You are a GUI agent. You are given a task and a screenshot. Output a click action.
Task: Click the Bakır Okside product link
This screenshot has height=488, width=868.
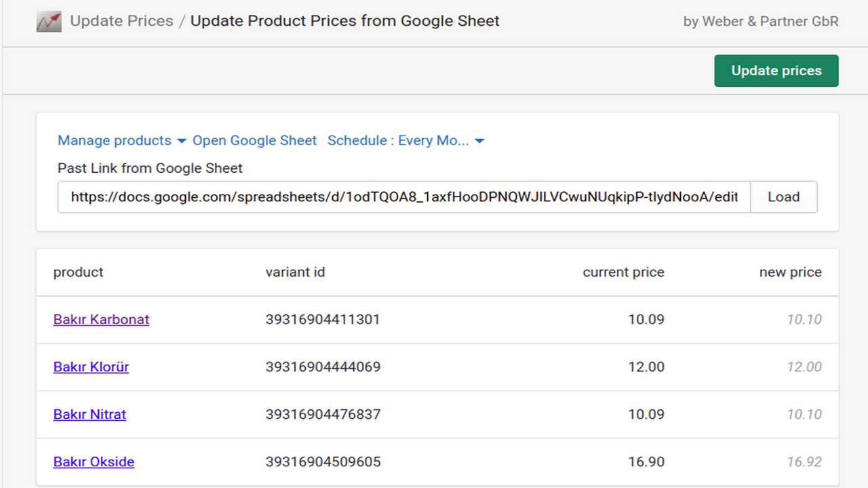94,462
